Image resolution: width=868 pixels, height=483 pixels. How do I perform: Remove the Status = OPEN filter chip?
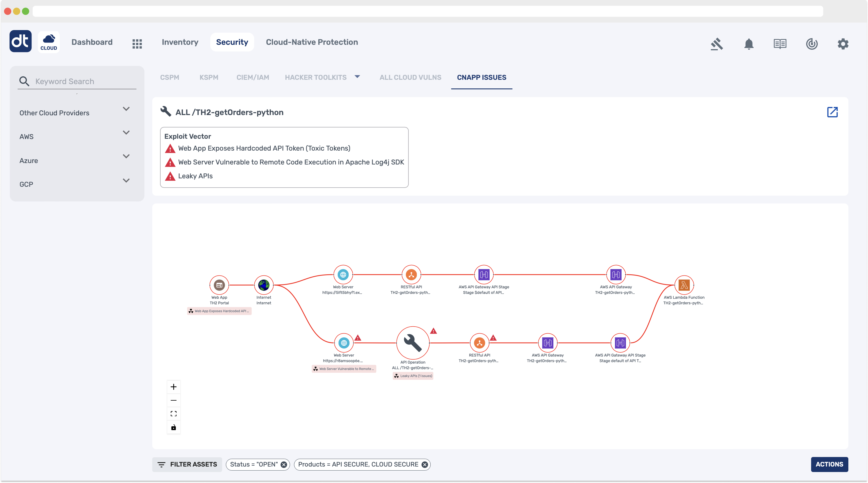[x=283, y=465]
